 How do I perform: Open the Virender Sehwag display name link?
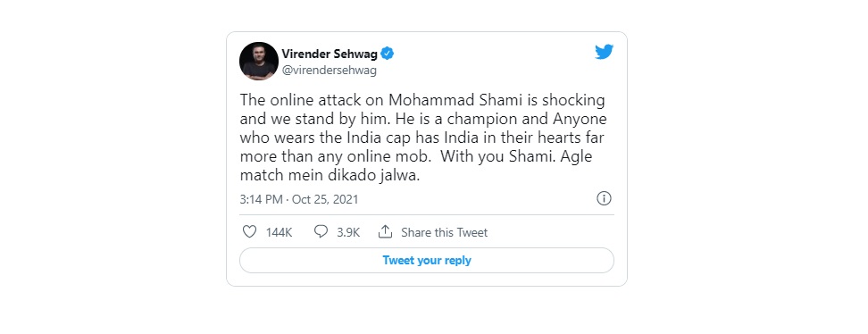[330, 54]
